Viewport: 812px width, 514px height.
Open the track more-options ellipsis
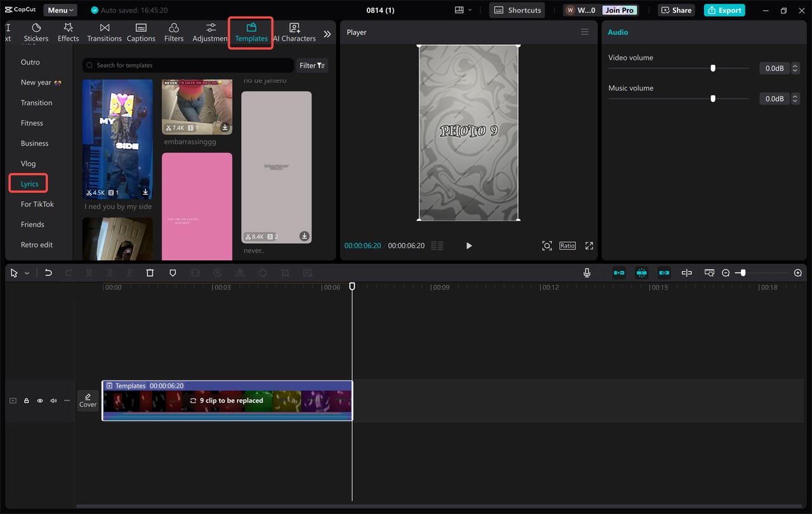pos(67,400)
